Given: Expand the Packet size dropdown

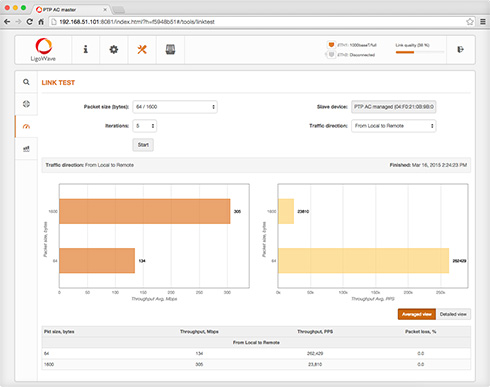Looking at the screenshot, I should (175, 107).
